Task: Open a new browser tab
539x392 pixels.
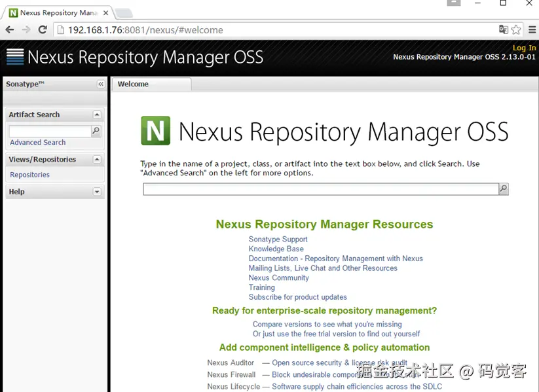Action: pyautogui.click(x=124, y=13)
